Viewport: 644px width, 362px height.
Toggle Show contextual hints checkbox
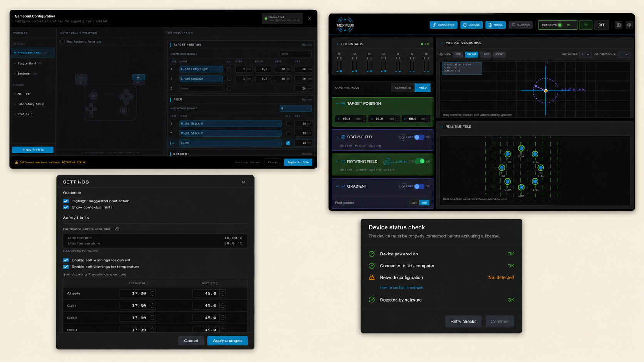point(66,207)
